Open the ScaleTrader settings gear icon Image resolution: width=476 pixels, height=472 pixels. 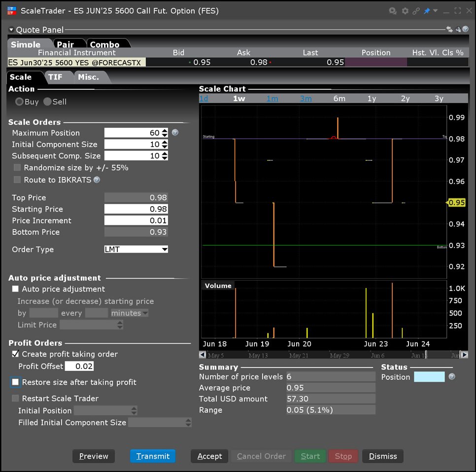pos(405,11)
